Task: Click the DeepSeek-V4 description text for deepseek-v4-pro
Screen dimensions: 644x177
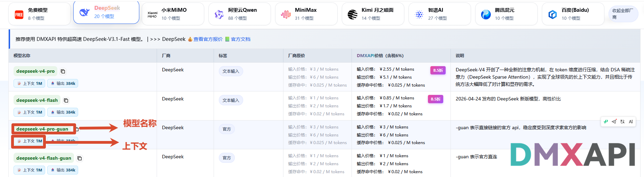Action: tap(545, 77)
